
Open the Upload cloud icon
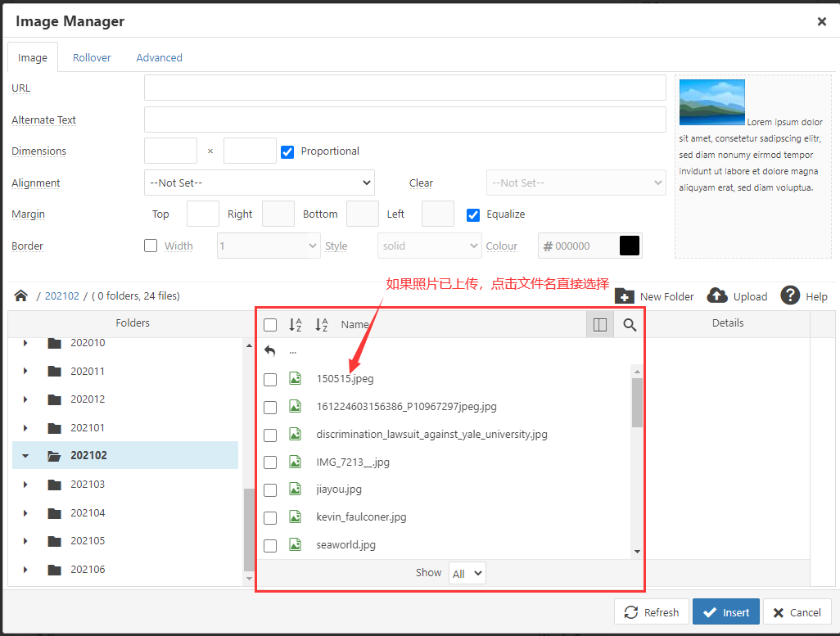[x=717, y=296]
